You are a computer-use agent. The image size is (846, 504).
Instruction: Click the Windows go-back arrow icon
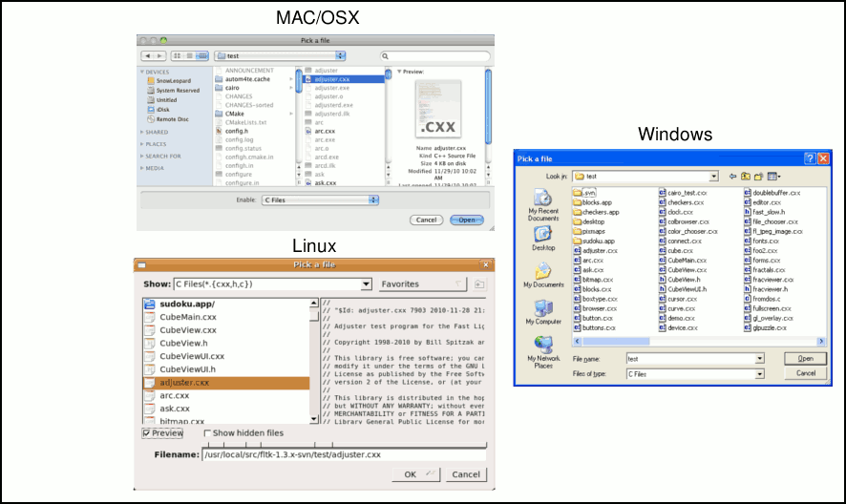tap(732, 177)
